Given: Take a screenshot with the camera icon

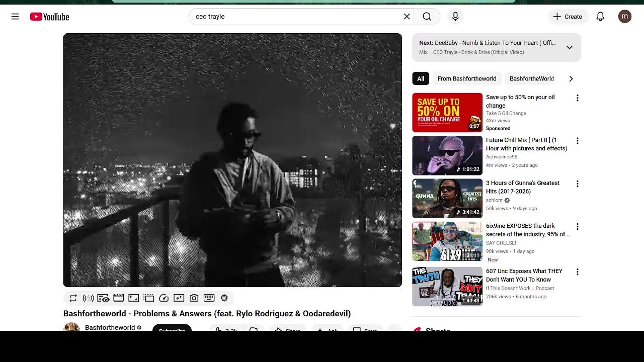Looking at the screenshot, I should 194,298.
